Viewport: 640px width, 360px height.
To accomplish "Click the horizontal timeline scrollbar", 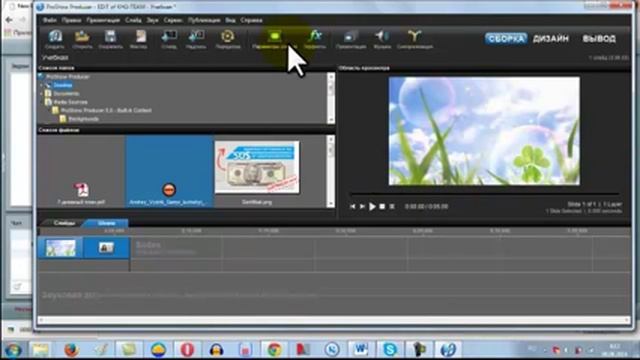I will pos(334,320).
